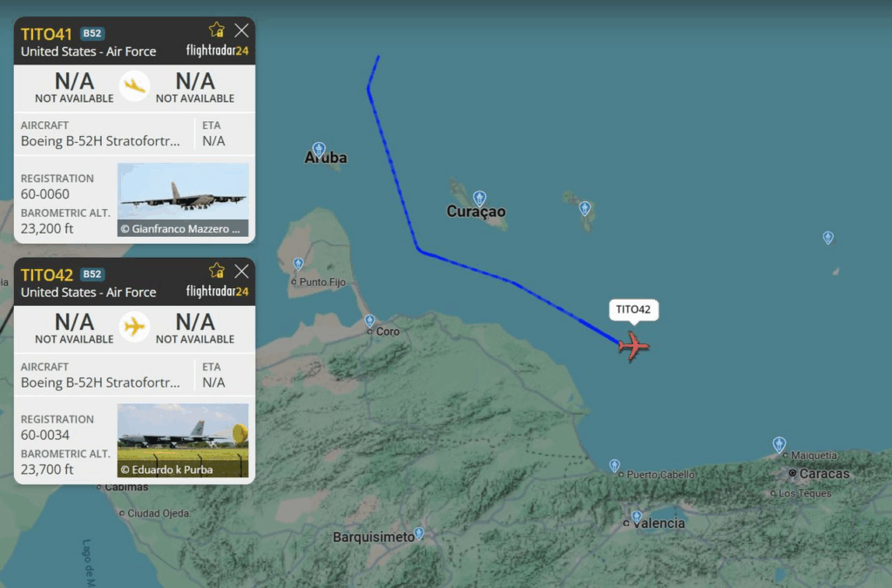The height and width of the screenshot is (588, 892).
Task: Click the Barquisimeto airport pin
Action: 419,533
